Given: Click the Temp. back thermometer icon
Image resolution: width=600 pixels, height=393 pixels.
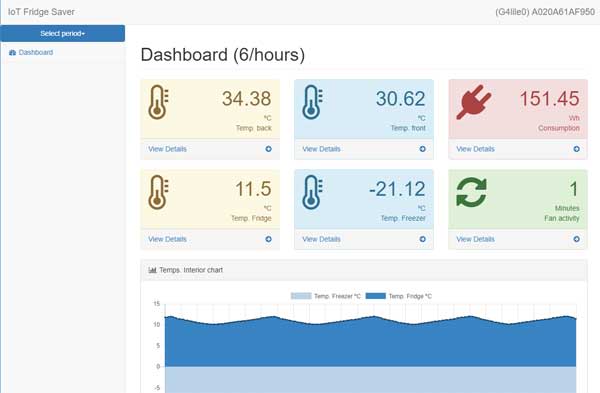Looking at the screenshot, I should (158, 102).
